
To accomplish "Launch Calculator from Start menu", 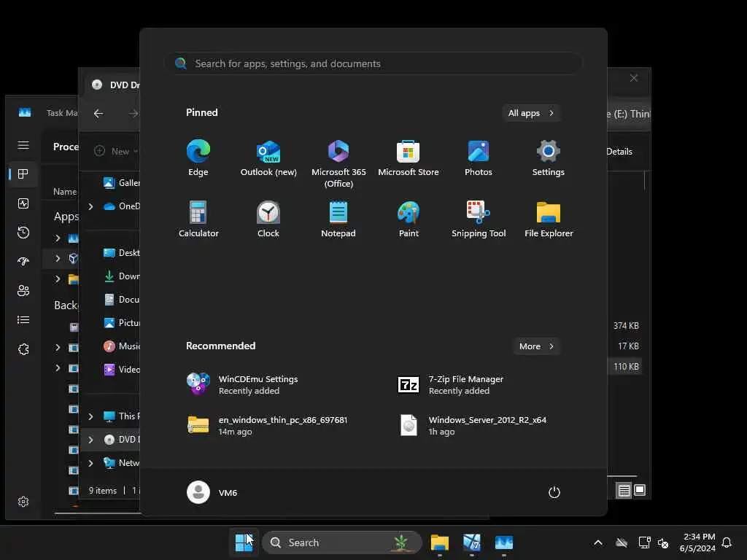I will tap(198, 219).
